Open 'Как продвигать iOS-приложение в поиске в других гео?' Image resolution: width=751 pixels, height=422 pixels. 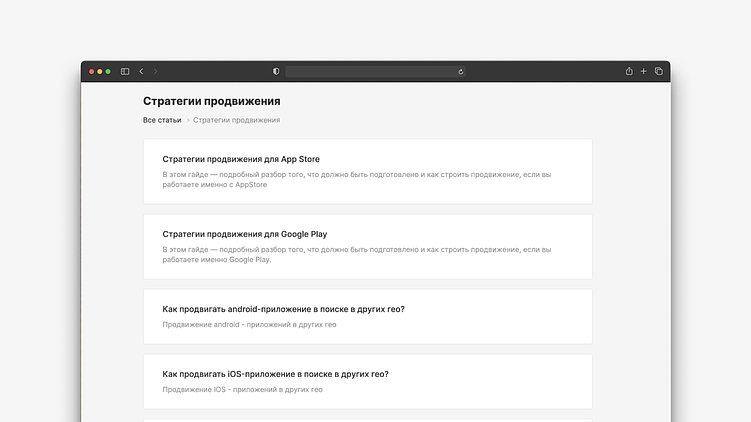[275, 374]
